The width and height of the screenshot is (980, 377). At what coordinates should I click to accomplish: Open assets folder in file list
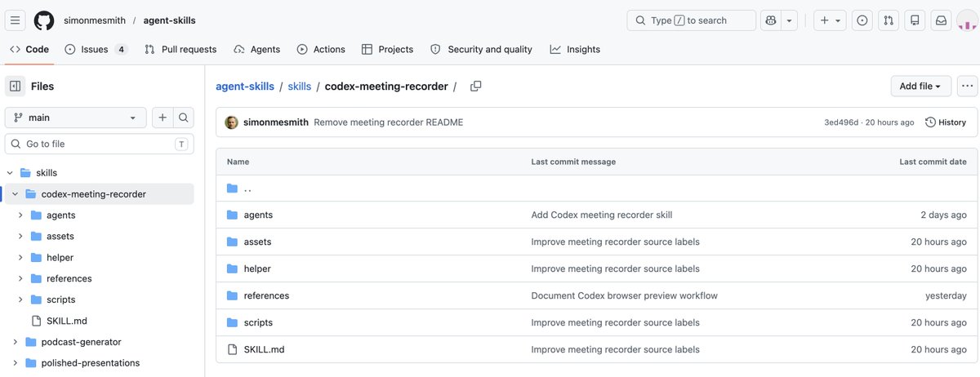tap(257, 242)
